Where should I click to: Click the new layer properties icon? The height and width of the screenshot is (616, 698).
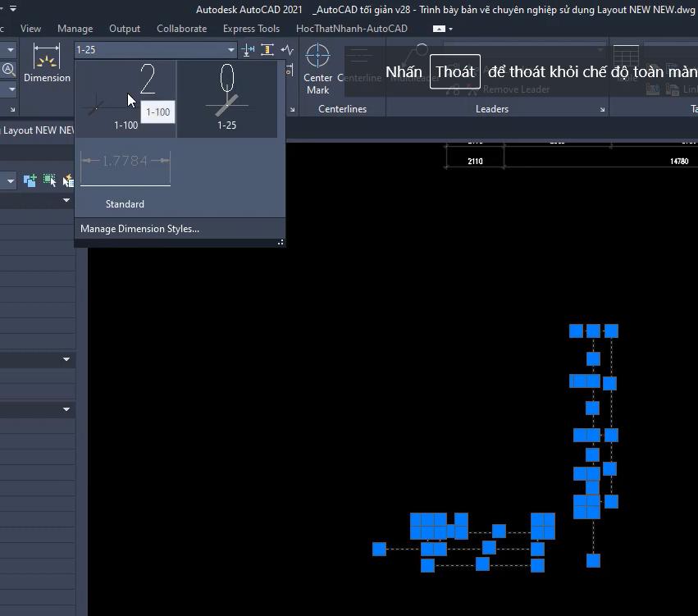pyautogui.click(x=30, y=180)
